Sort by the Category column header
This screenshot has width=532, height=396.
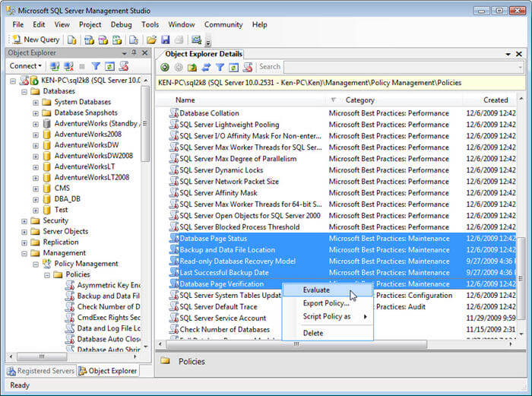pyautogui.click(x=359, y=100)
